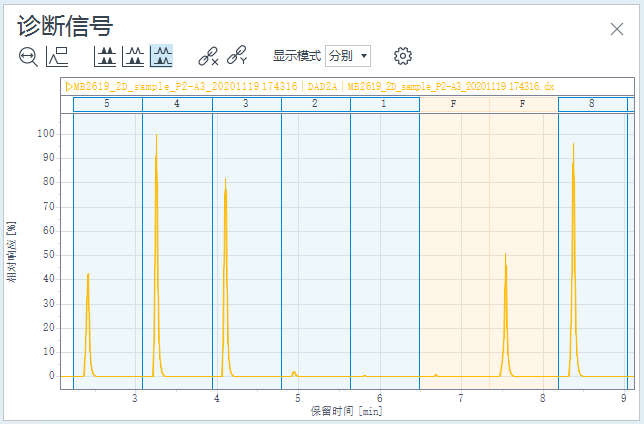Image resolution: width=644 pixels, height=424 pixels.
Task: Click the zoom-to-fit horizontal magnifier icon
Action: [28, 56]
